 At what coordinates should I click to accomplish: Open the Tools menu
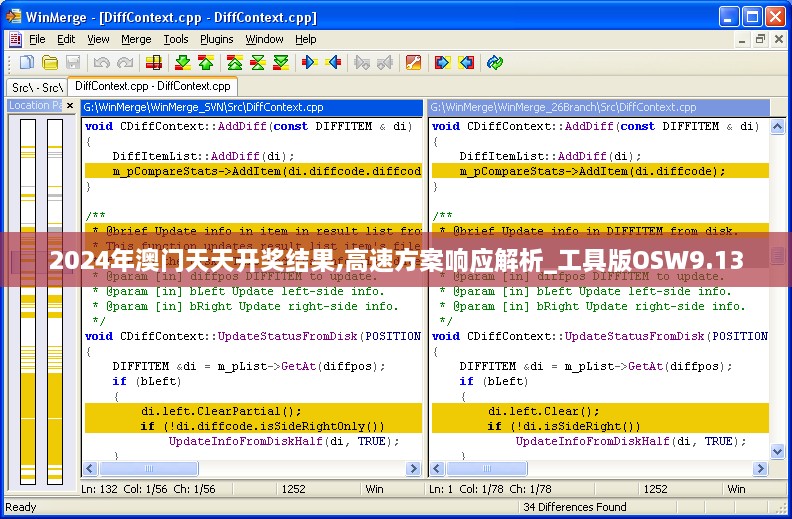tap(175, 39)
